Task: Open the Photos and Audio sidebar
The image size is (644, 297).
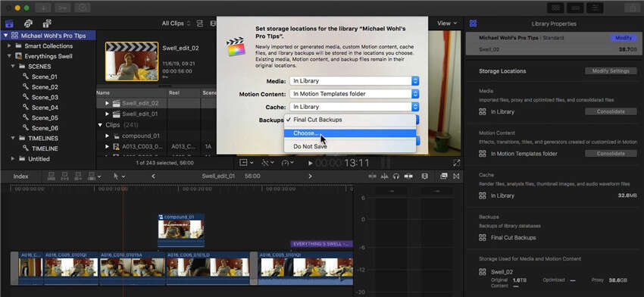Action: (28, 23)
